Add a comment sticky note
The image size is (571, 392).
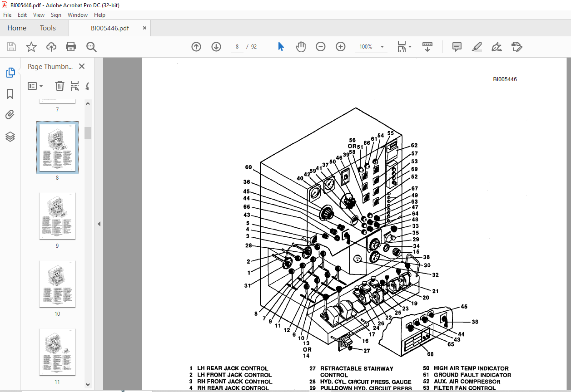coord(457,47)
